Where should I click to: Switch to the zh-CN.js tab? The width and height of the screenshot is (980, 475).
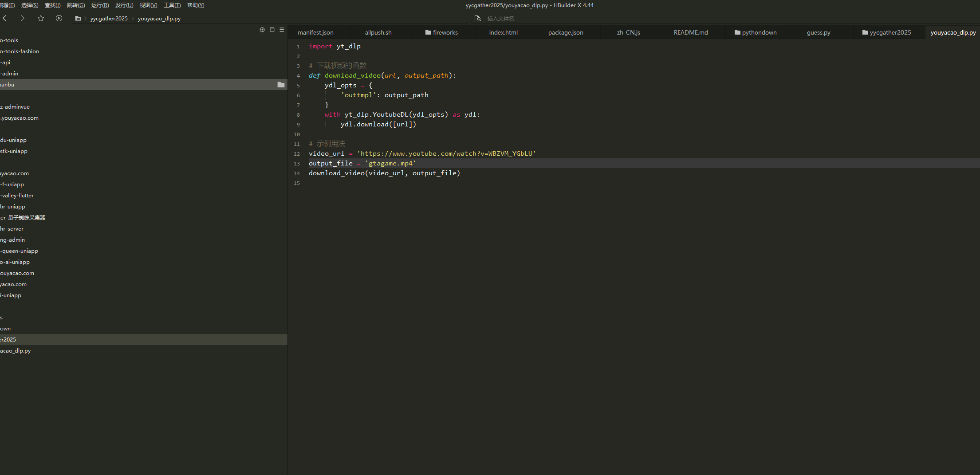pyautogui.click(x=628, y=32)
